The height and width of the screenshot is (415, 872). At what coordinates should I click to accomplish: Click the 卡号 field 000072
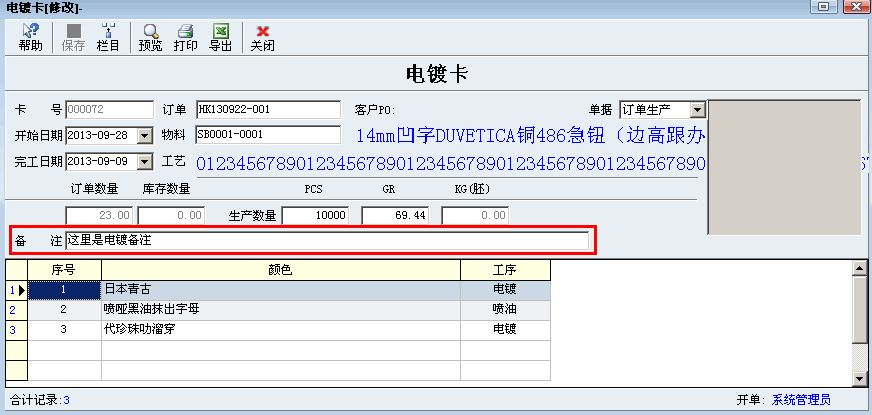click(110, 110)
